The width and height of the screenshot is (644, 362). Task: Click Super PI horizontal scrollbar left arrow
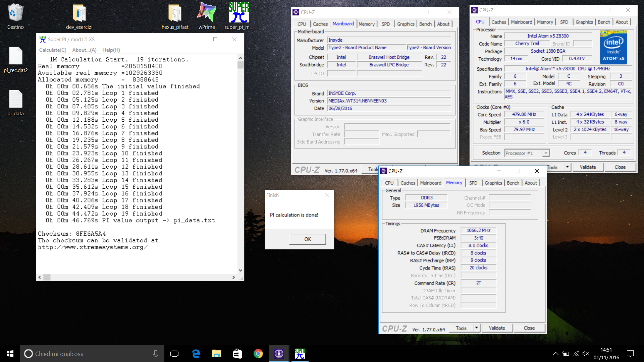click(40, 277)
